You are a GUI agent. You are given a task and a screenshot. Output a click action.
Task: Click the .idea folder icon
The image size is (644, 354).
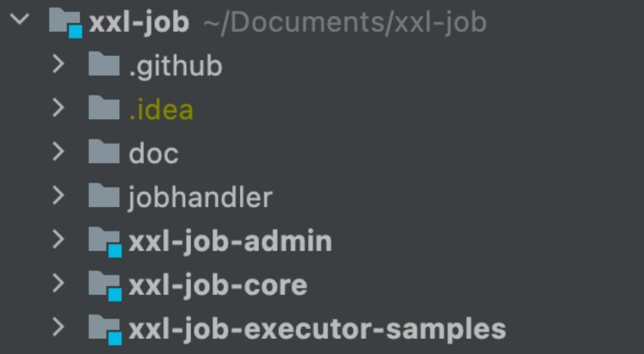tap(104, 108)
